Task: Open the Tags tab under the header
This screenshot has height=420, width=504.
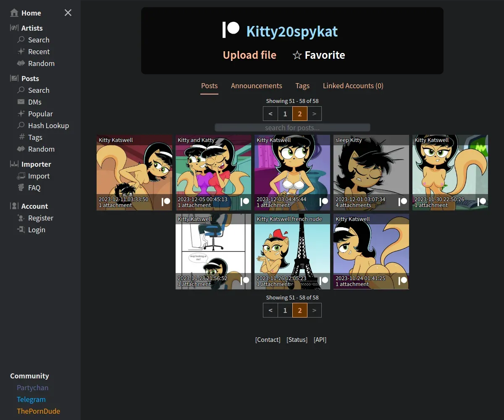Action: (x=302, y=86)
